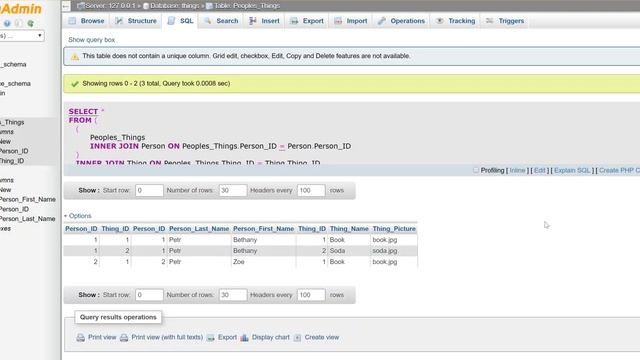
Task: Expand the + Options section
Action: coord(78,216)
